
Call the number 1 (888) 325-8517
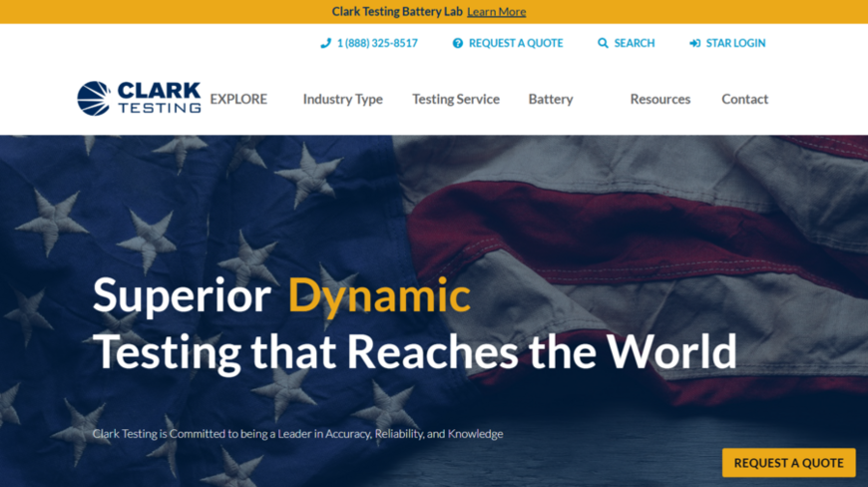pyautogui.click(x=377, y=43)
